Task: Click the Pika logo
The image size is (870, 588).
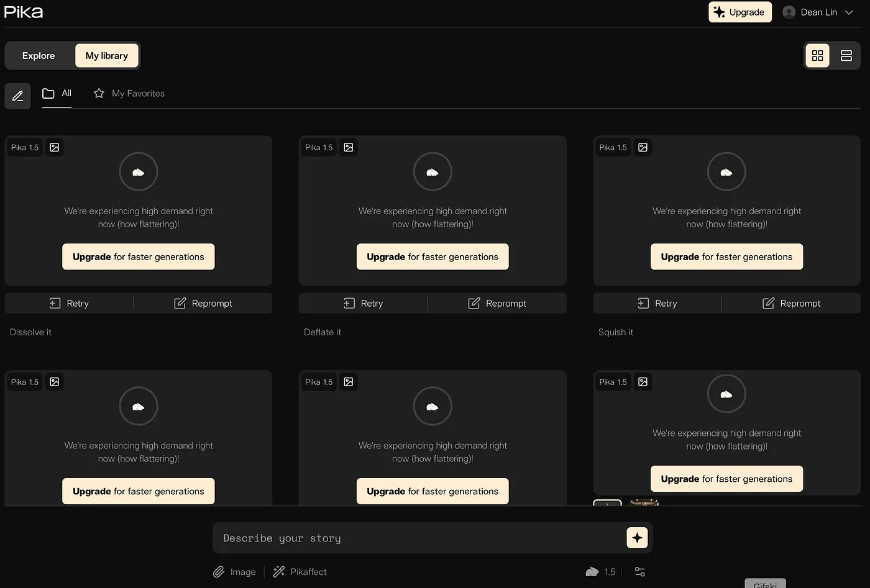Action: point(24,12)
